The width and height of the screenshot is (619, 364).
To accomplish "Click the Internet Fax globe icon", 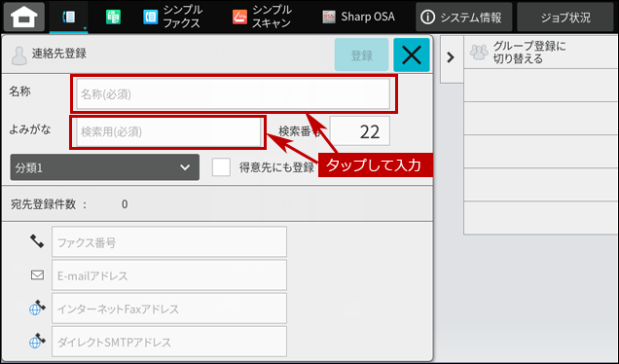I will (x=37, y=308).
